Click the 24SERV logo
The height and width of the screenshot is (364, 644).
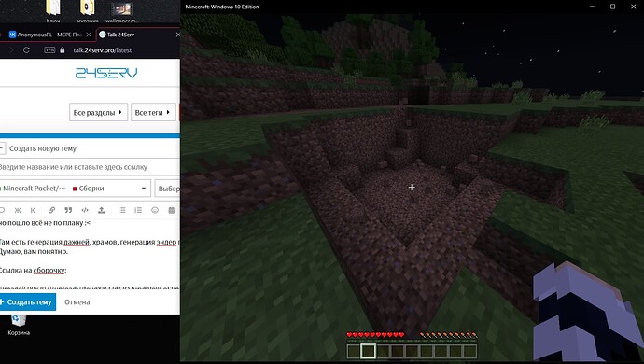pos(106,73)
